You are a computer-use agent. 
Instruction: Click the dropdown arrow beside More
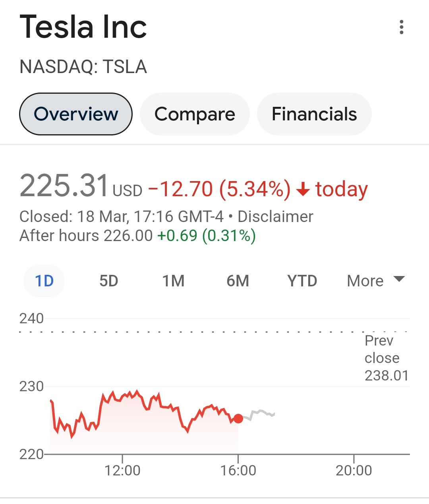coord(399,279)
